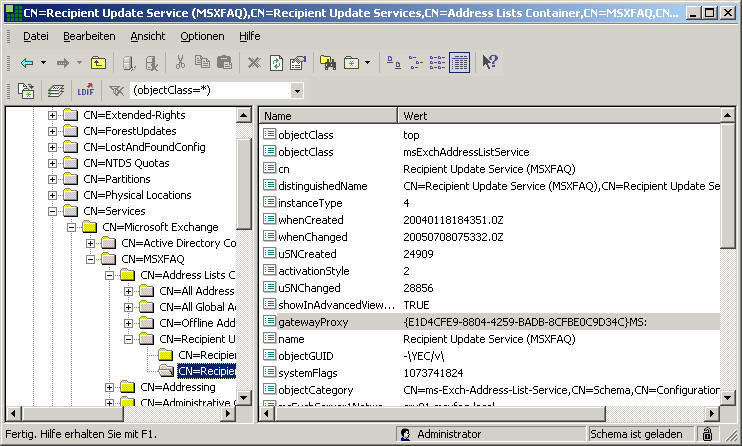
Task: Click the Paste clipboard icon
Action: pyautogui.click(x=224, y=62)
